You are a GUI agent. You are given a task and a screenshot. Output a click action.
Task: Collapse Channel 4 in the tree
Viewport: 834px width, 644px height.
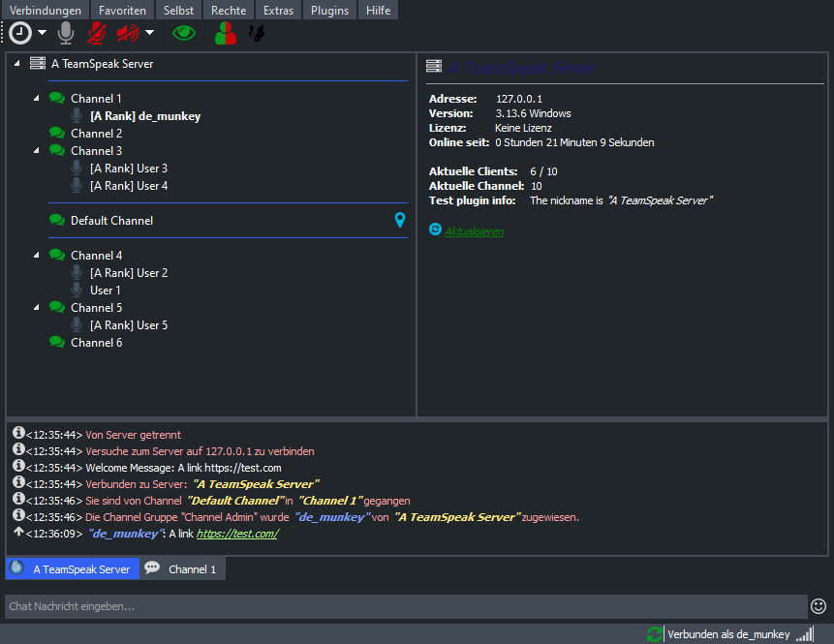pos(36,256)
